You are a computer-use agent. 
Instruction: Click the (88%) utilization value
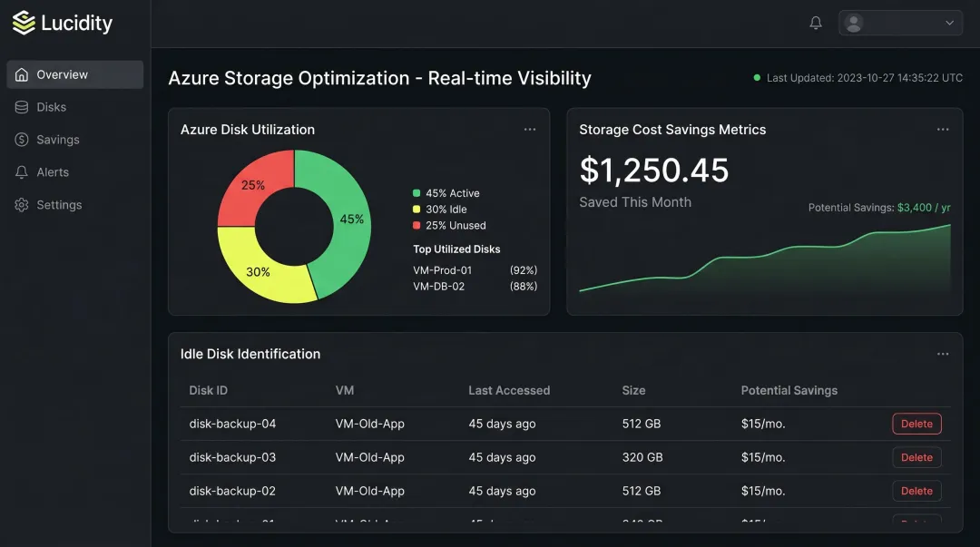(x=524, y=287)
